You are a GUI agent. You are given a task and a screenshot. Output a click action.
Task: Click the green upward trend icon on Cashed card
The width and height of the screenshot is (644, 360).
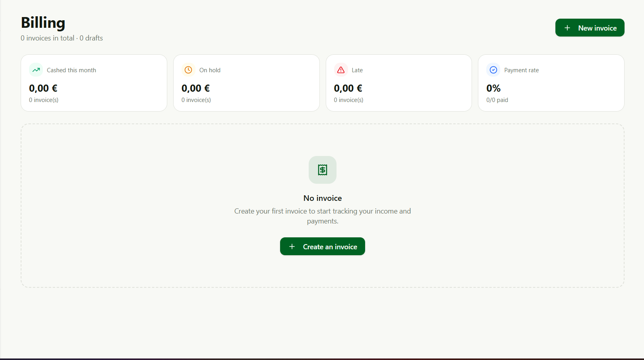(36, 69)
